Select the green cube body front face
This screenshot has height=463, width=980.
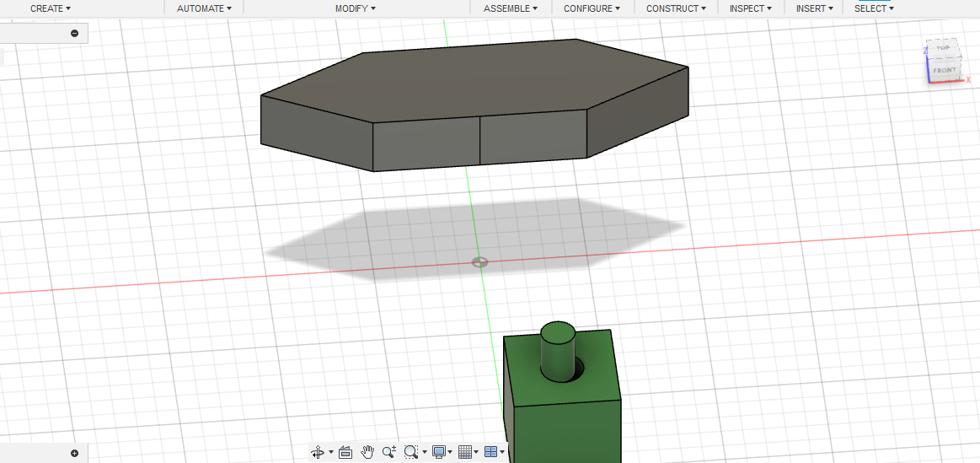[x=567, y=432]
